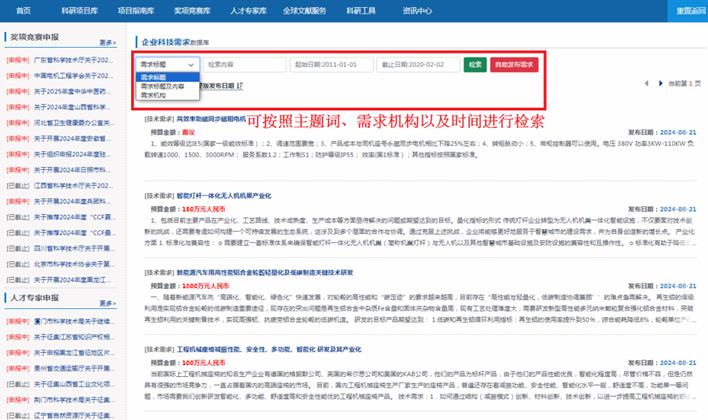Image resolution: width=708 pixels, height=420 pixels.
Task: Open 资讯中心 in the top navigation
Action: [417, 11]
